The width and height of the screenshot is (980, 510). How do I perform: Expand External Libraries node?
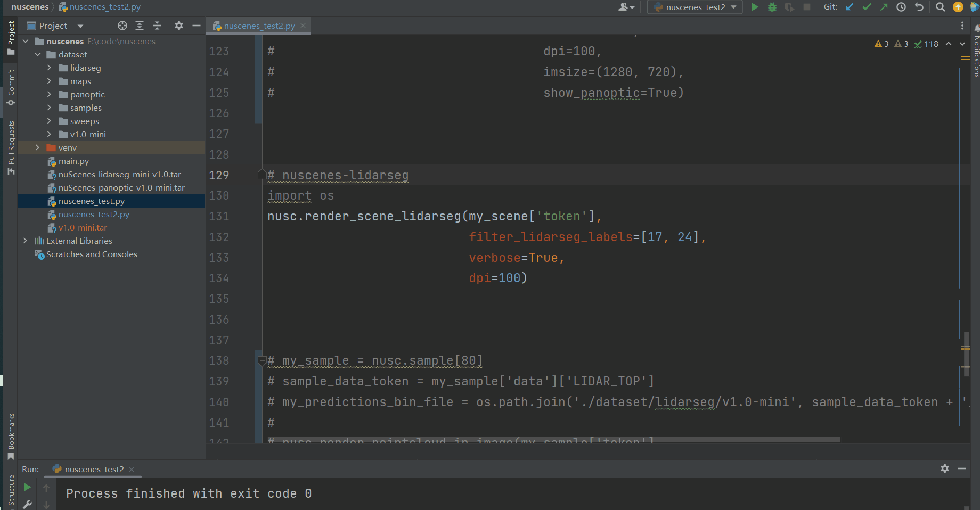click(26, 241)
